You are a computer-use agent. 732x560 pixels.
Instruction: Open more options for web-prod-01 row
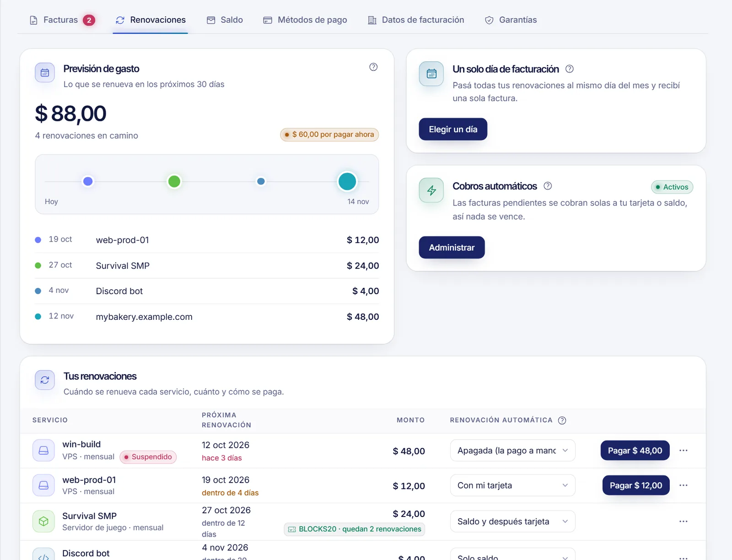coord(684,485)
